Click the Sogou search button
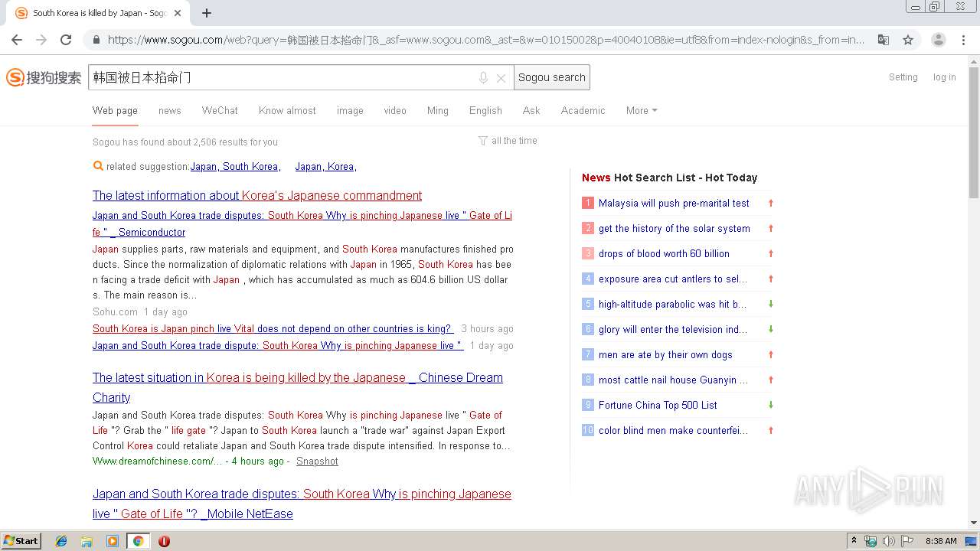980x551 pixels. (552, 77)
